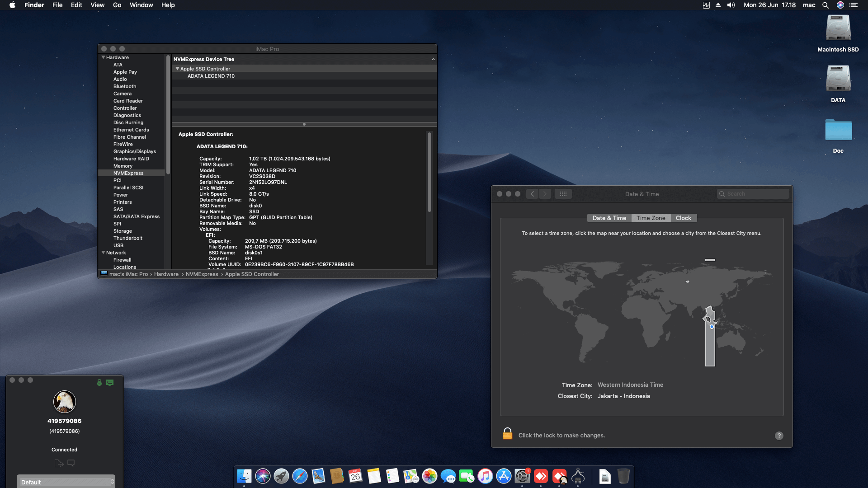Open Safari from the Dock

[x=299, y=476]
